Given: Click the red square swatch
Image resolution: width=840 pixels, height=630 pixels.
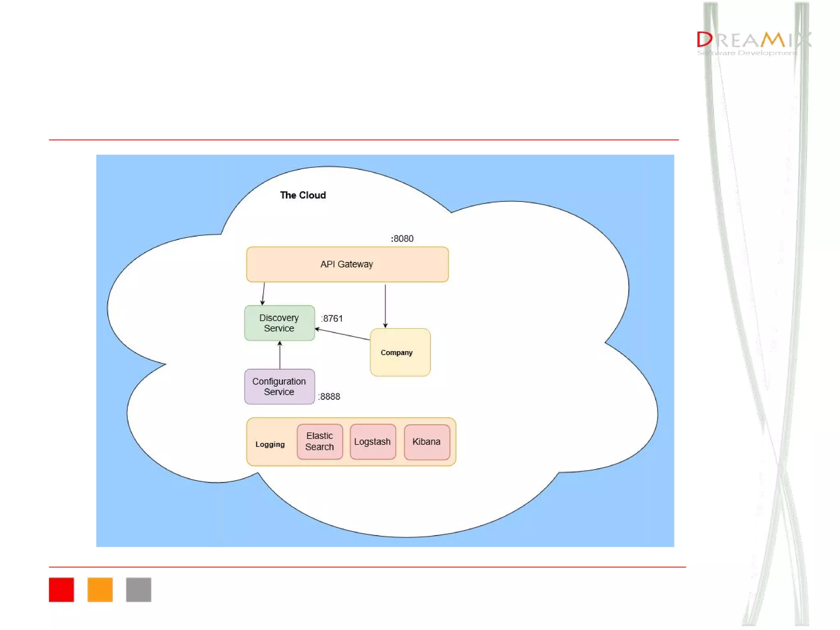Looking at the screenshot, I should [62, 589].
